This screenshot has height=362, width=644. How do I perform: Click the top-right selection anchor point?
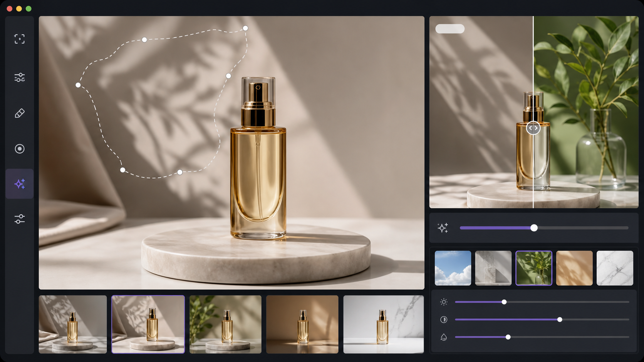pyautogui.click(x=245, y=28)
